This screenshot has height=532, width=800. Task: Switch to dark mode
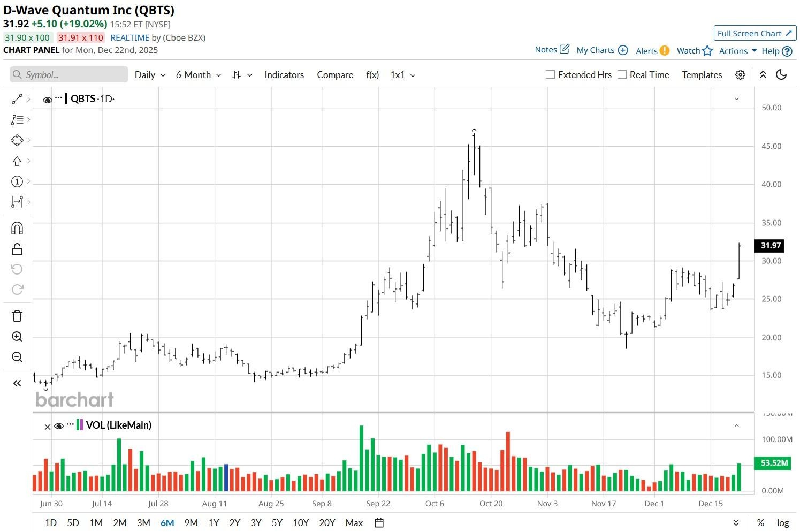tap(781, 75)
